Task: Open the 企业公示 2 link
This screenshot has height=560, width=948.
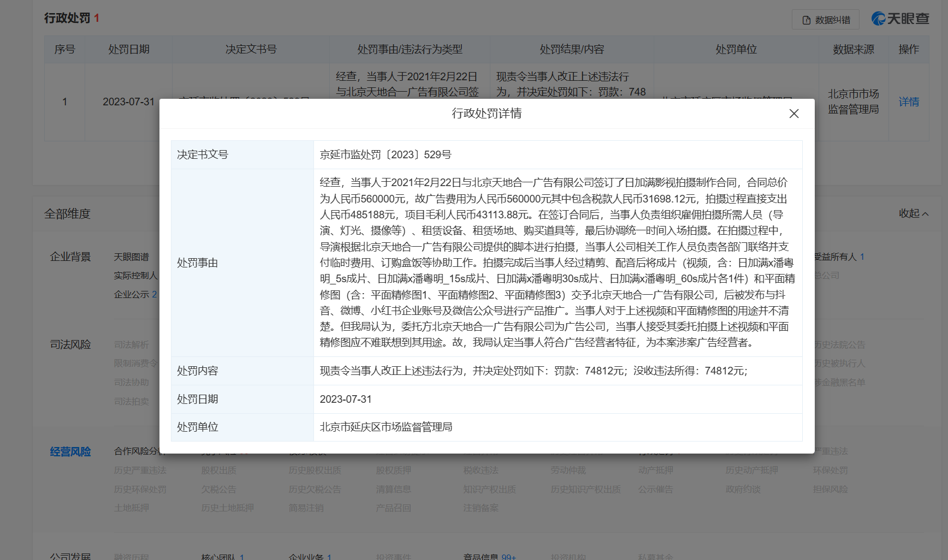Action: click(x=135, y=294)
